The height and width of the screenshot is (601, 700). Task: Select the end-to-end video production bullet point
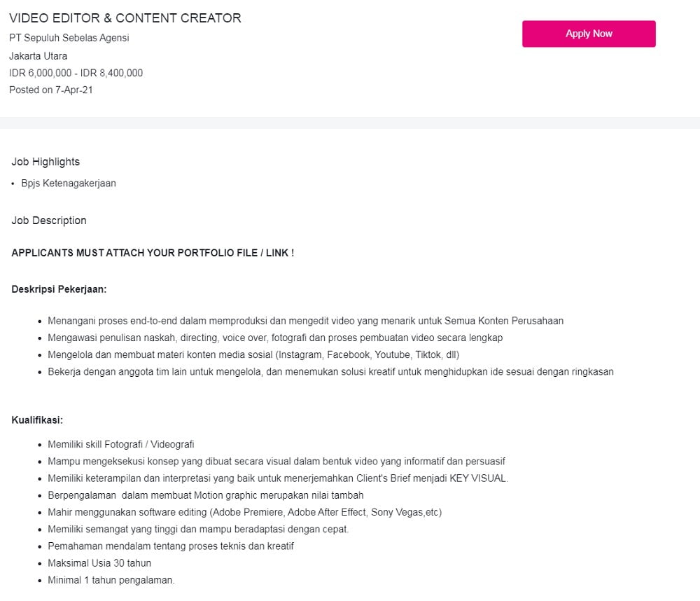click(x=305, y=320)
